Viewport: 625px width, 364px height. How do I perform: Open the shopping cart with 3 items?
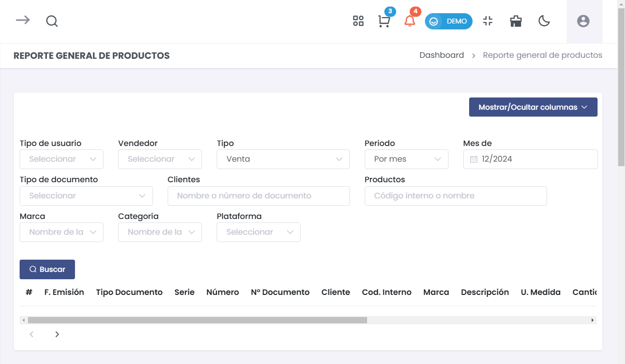tap(384, 21)
